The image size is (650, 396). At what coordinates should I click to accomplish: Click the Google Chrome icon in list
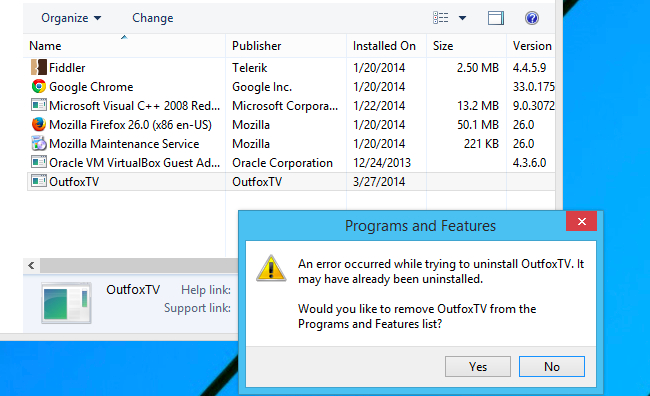(39, 86)
